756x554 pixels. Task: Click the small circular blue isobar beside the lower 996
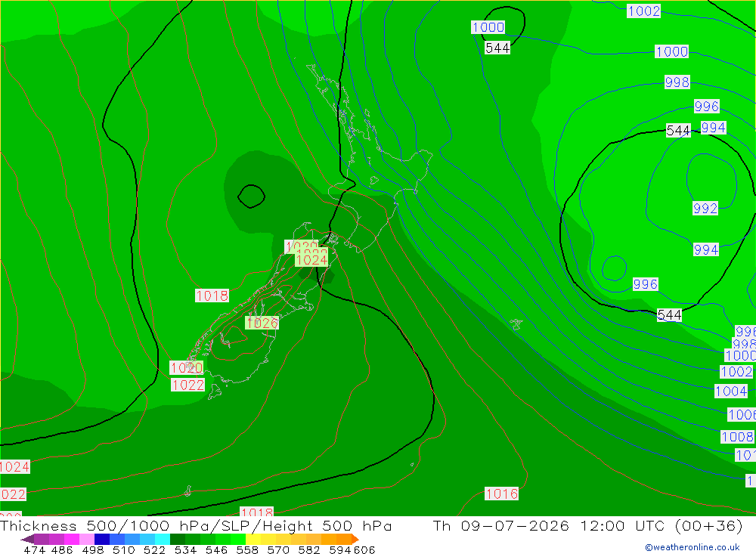point(614,268)
